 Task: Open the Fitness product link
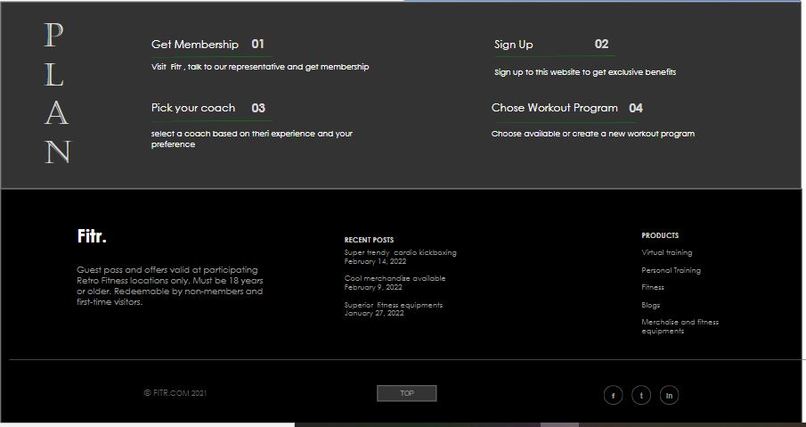[x=653, y=287]
